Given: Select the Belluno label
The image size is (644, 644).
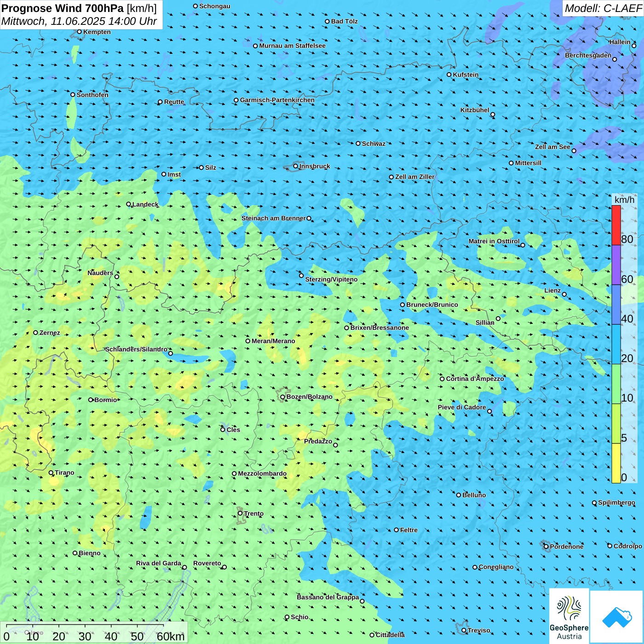Looking at the screenshot, I should [x=474, y=495].
